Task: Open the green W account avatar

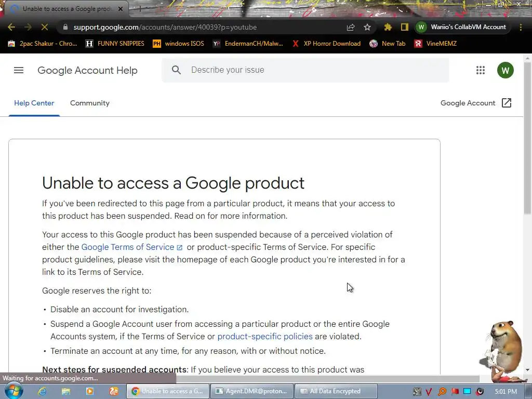Action: coord(505,70)
